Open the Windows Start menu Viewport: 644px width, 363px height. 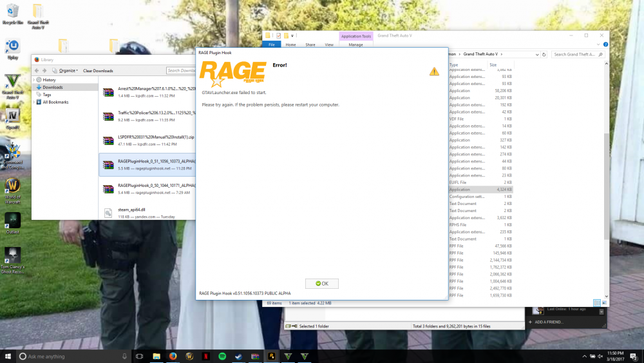(x=8, y=356)
